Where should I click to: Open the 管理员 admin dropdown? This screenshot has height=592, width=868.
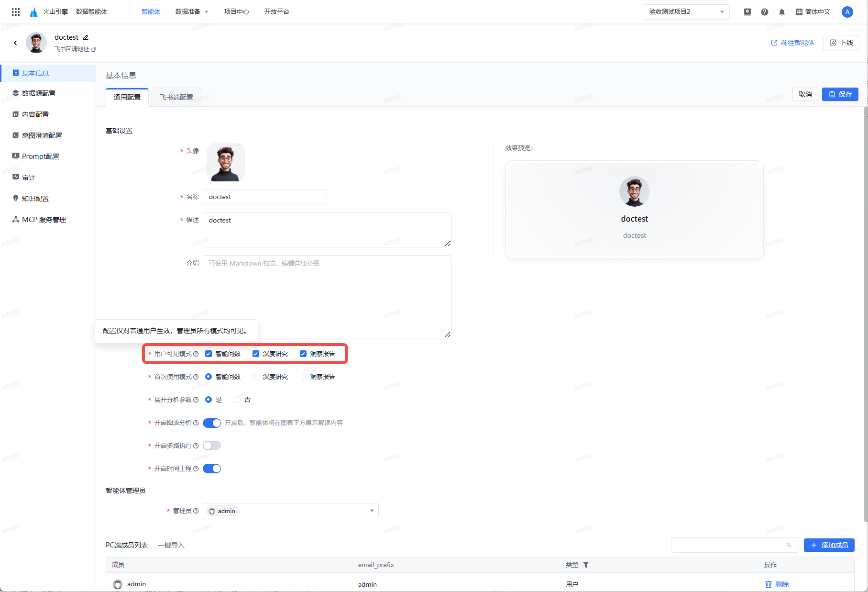(291, 511)
